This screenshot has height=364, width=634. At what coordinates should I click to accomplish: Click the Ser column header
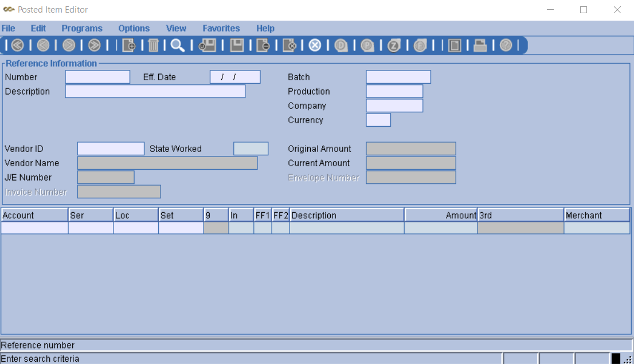point(91,215)
